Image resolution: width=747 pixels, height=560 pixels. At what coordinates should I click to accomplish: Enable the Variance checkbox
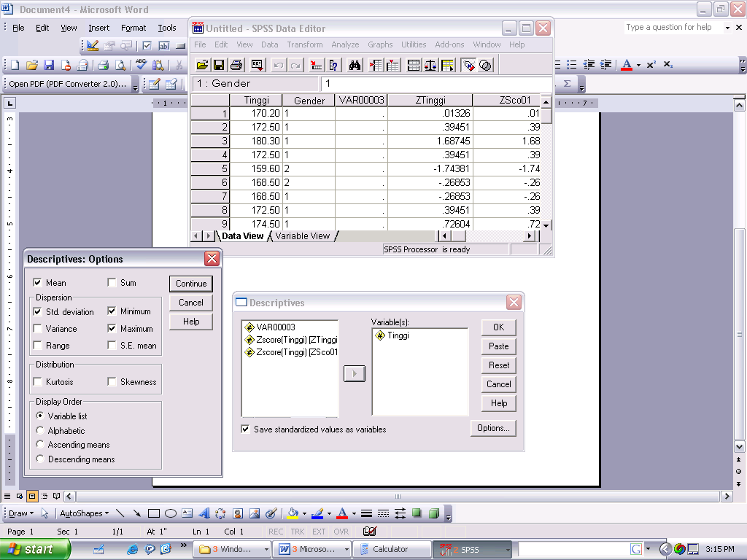(x=37, y=329)
